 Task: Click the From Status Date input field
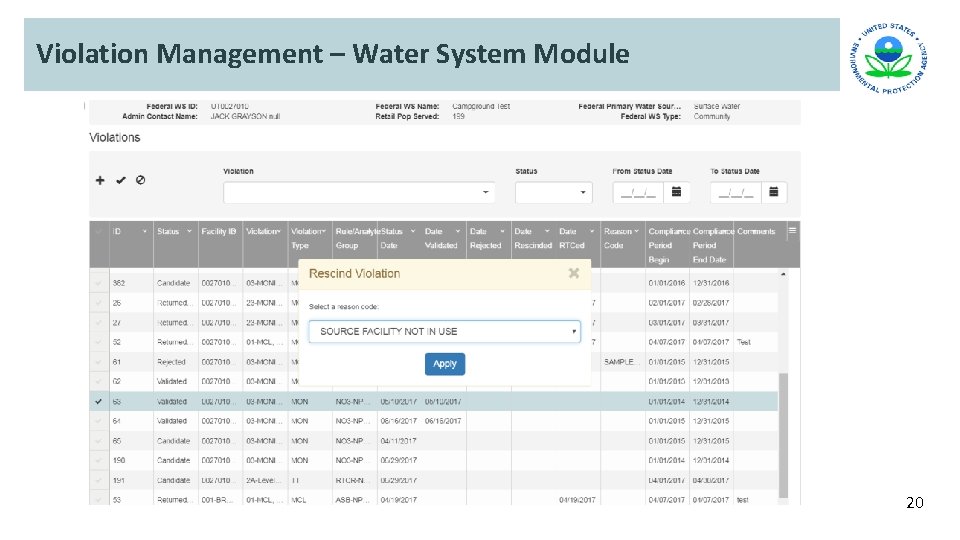[639, 192]
